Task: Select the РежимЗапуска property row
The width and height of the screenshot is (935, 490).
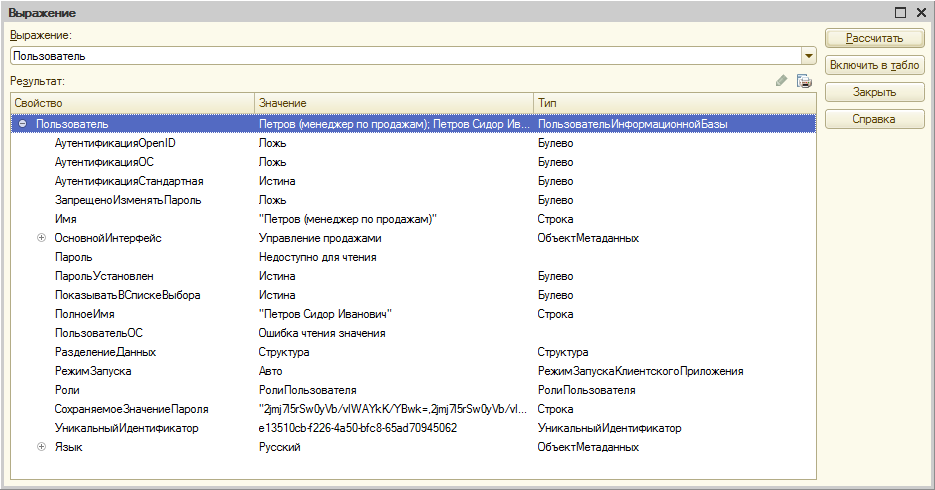Action: pyautogui.click(x=93, y=371)
